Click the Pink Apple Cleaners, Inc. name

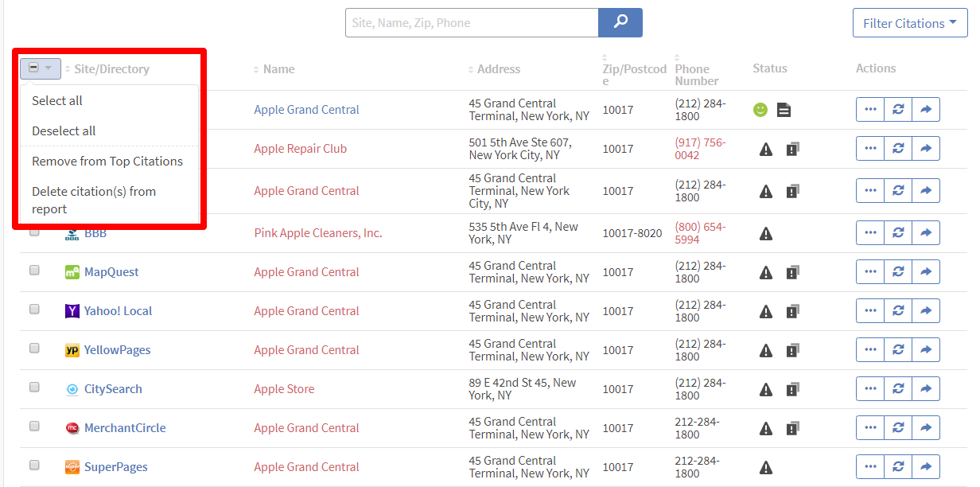tap(318, 233)
